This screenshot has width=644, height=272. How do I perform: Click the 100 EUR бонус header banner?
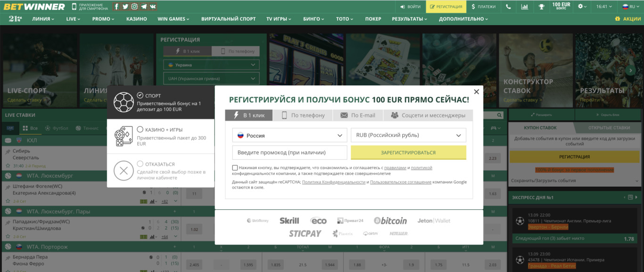pyautogui.click(x=561, y=7)
